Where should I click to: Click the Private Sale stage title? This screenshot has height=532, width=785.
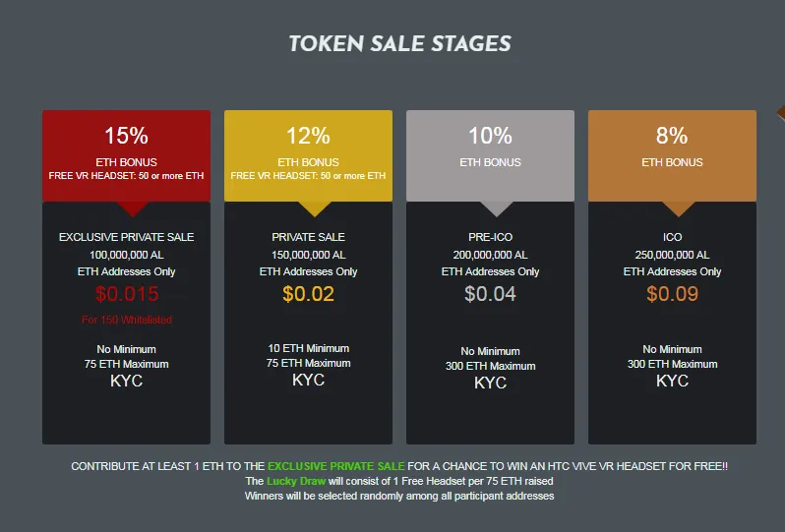(309, 237)
